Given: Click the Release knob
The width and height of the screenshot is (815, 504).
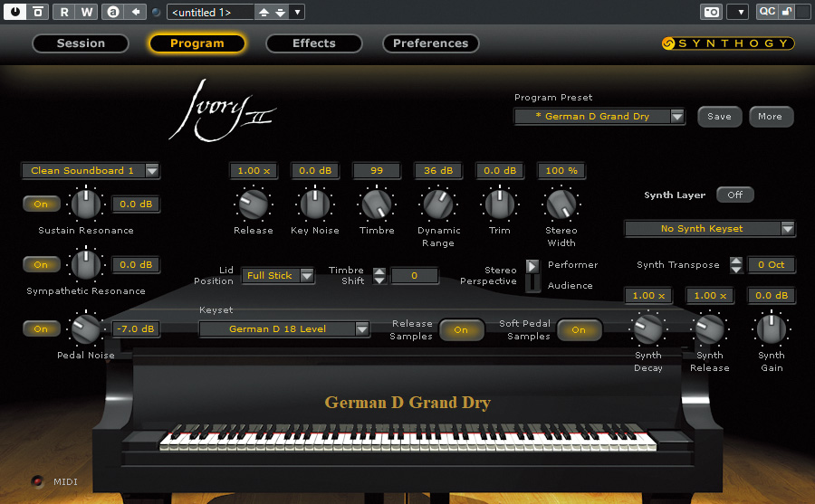Looking at the screenshot, I should pos(254,204).
